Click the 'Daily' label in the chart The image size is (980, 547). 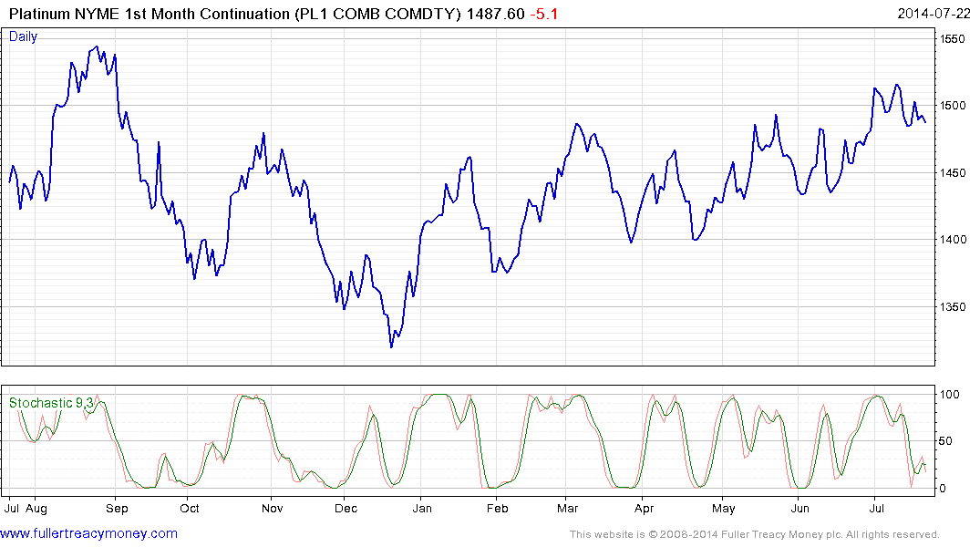(23, 36)
